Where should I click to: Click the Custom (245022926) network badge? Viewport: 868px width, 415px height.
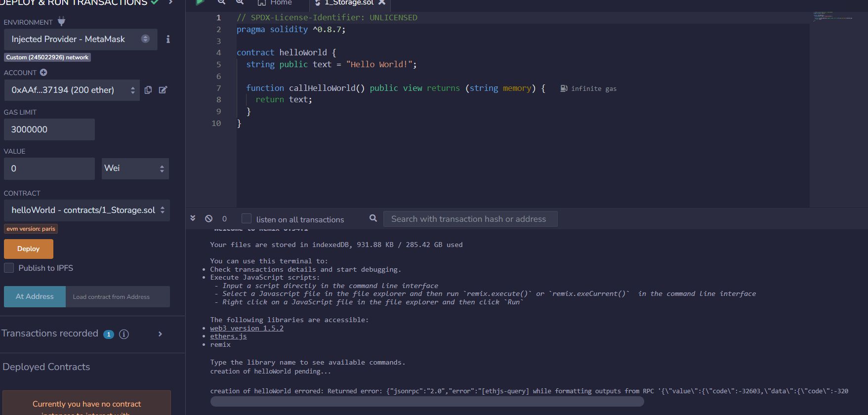[47, 57]
